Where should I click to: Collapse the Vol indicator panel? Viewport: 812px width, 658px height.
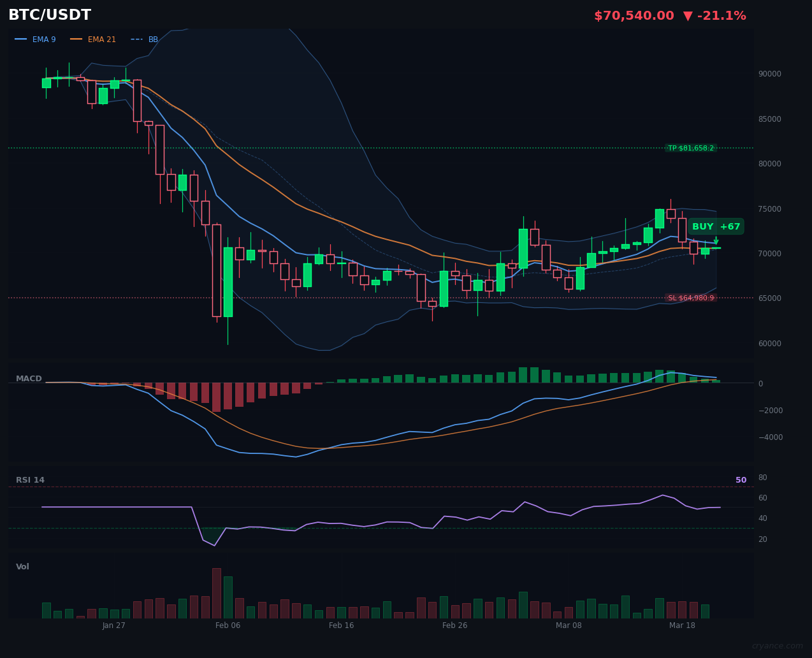pos(22,566)
